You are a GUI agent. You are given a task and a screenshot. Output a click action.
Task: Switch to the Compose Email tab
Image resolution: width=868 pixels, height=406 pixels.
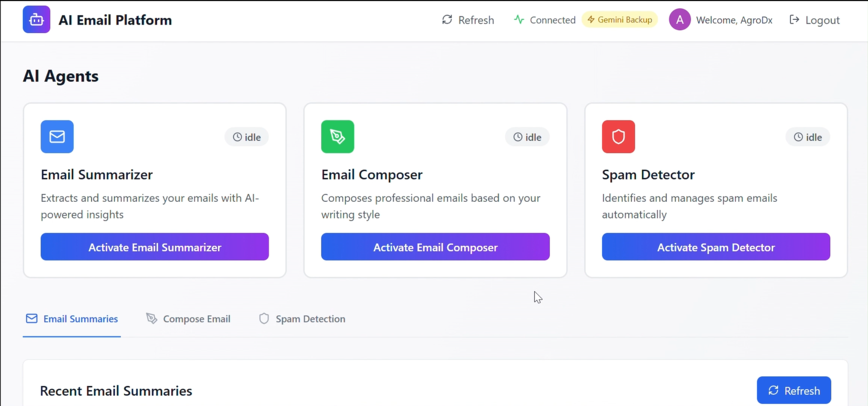[x=188, y=319]
